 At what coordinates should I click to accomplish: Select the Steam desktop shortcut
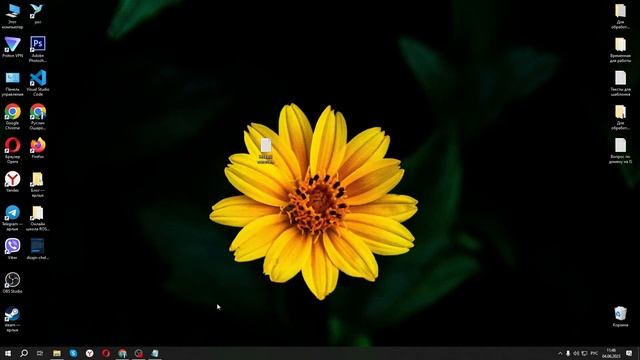click(12, 319)
